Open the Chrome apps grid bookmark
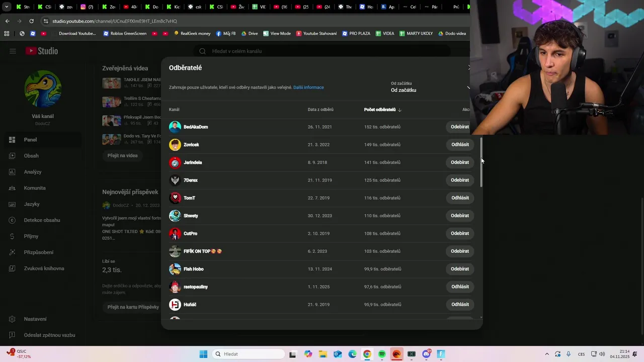 pos(7,34)
